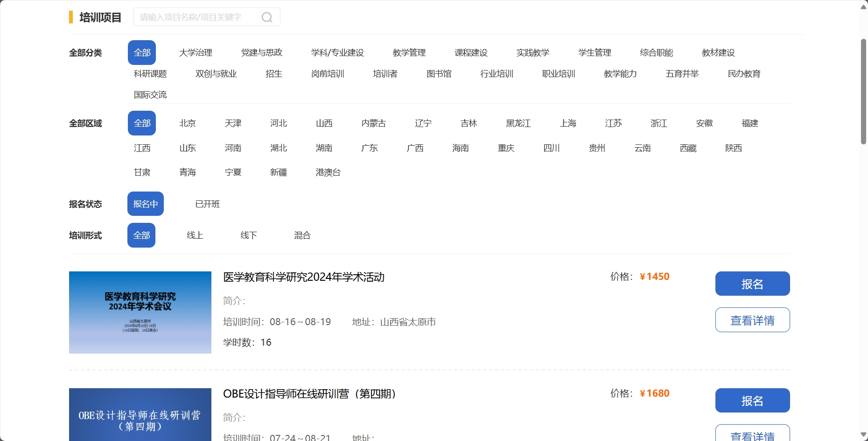Filter by 职业培训 category

tap(558, 74)
